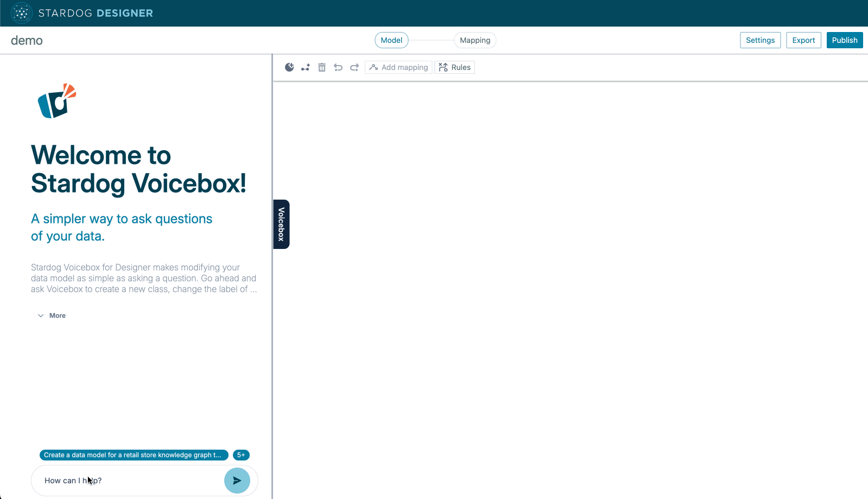
Task: Click the add class icon in toolbar
Action: [x=289, y=67]
